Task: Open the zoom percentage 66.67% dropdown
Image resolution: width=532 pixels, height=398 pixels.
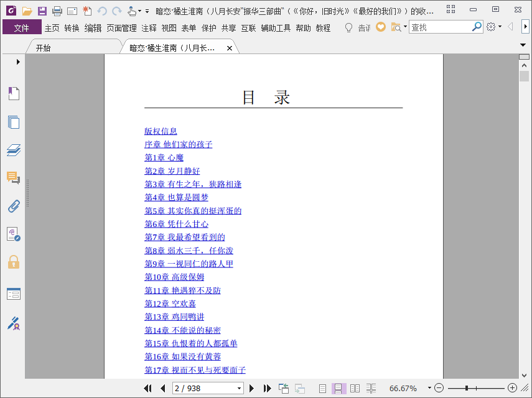Action: (429, 388)
